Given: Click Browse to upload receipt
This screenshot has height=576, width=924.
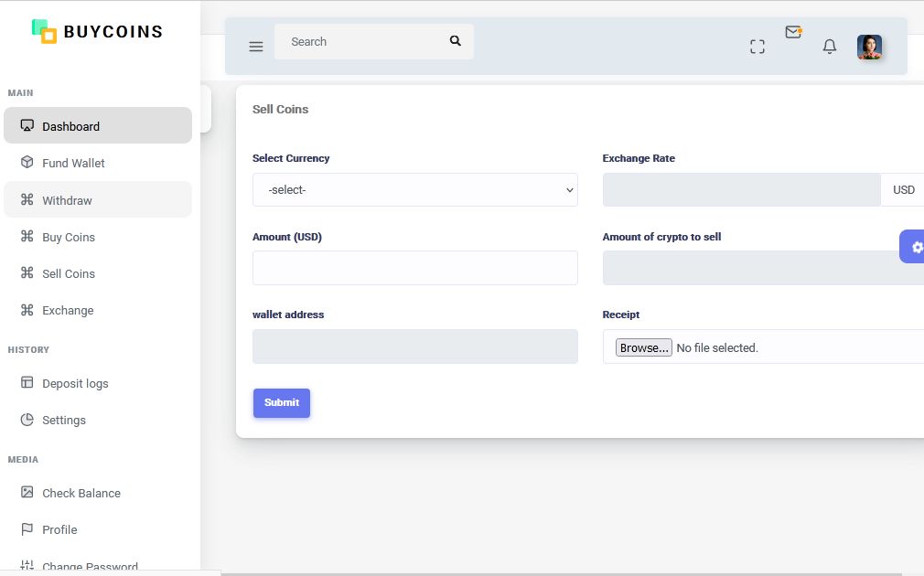Looking at the screenshot, I should (x=643, y=347).
